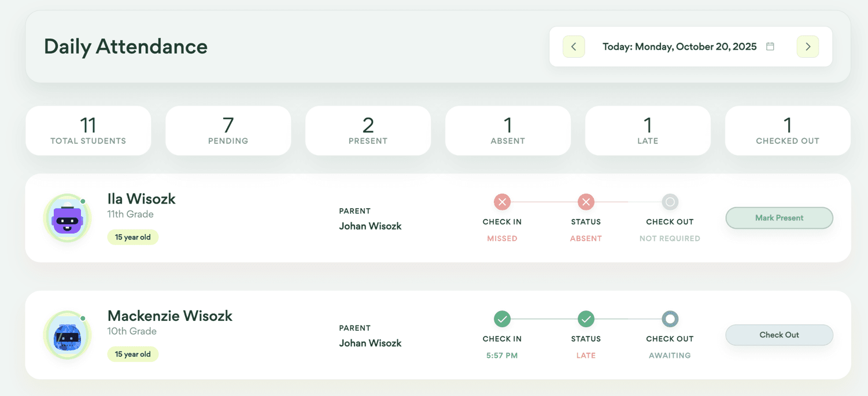Click Mackenzie's awaiting check out circle
The height and width of the screenshot is (396, 868).
coord(670,319)
